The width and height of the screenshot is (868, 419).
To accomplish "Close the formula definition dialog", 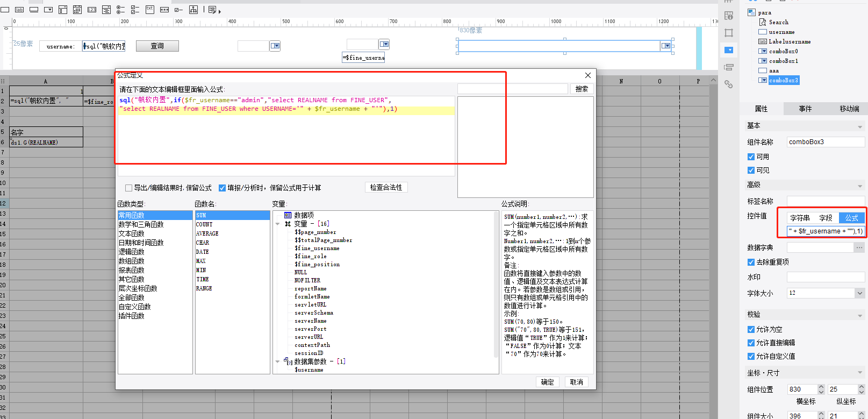I will click(x=588, y=75).
